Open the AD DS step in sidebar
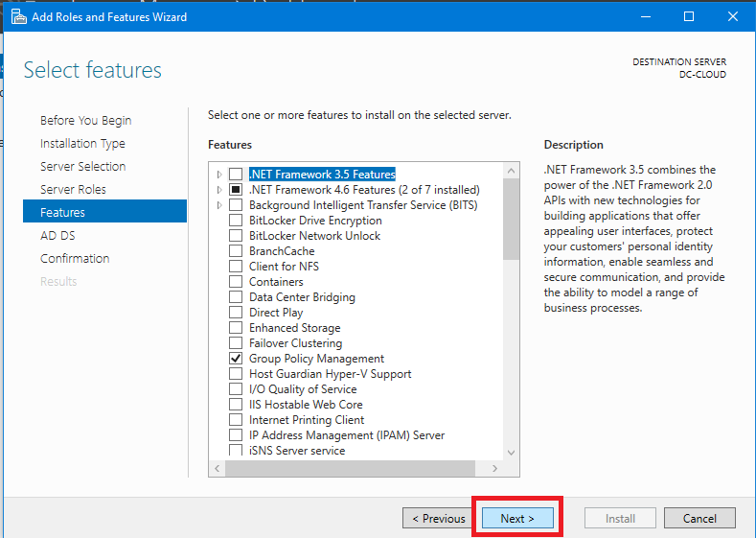Screen dimensions: 756x538 click(57, 236)
